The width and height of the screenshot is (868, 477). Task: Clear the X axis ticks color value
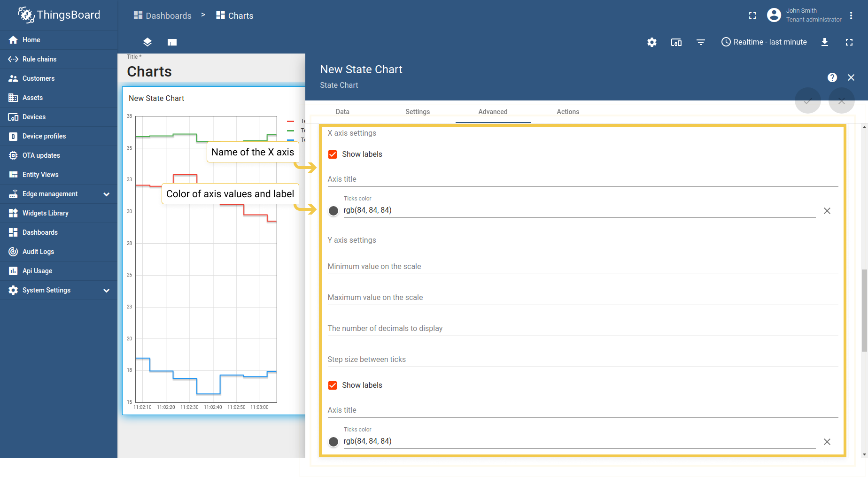tap(827, 211)
